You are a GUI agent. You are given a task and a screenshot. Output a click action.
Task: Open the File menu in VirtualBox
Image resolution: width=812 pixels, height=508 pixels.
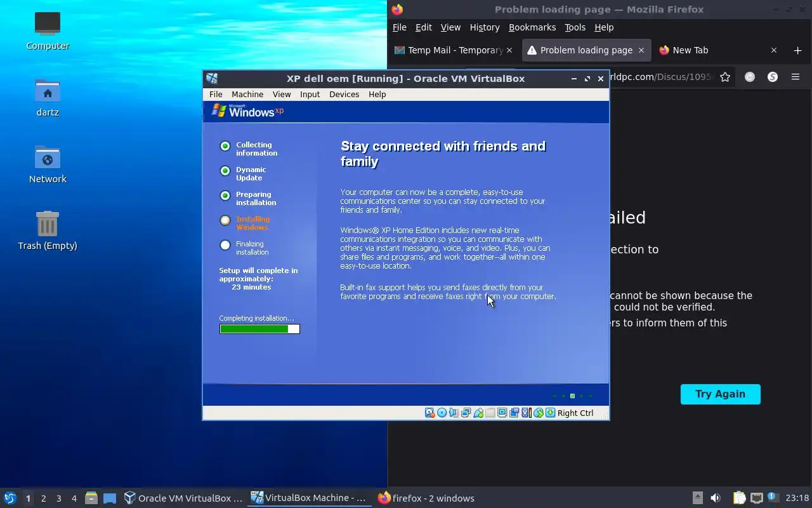216,94
